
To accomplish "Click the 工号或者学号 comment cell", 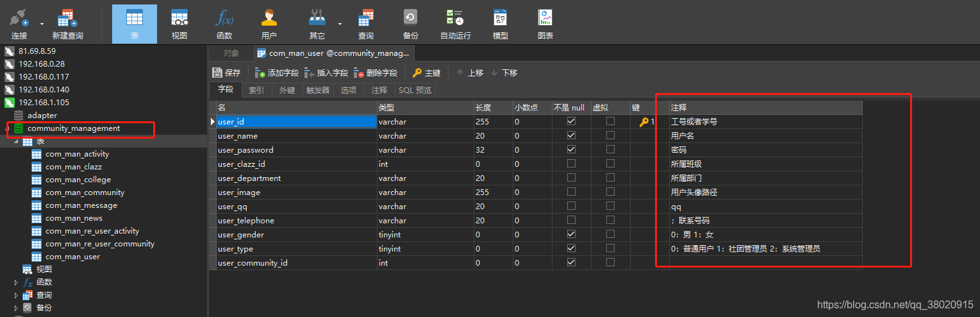I will coord(765,121).
